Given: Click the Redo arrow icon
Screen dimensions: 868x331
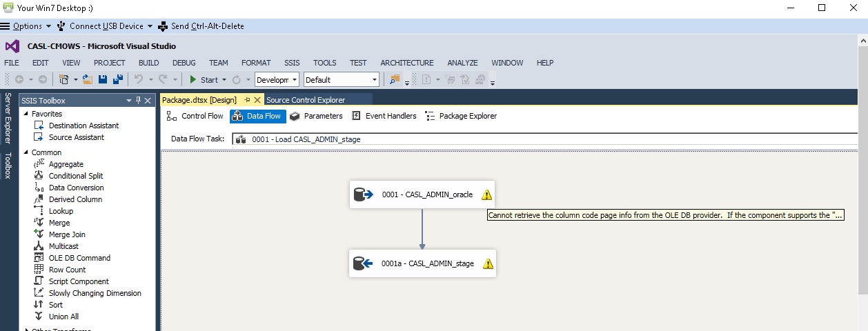Looking at the screenshot, I should 161,79.
